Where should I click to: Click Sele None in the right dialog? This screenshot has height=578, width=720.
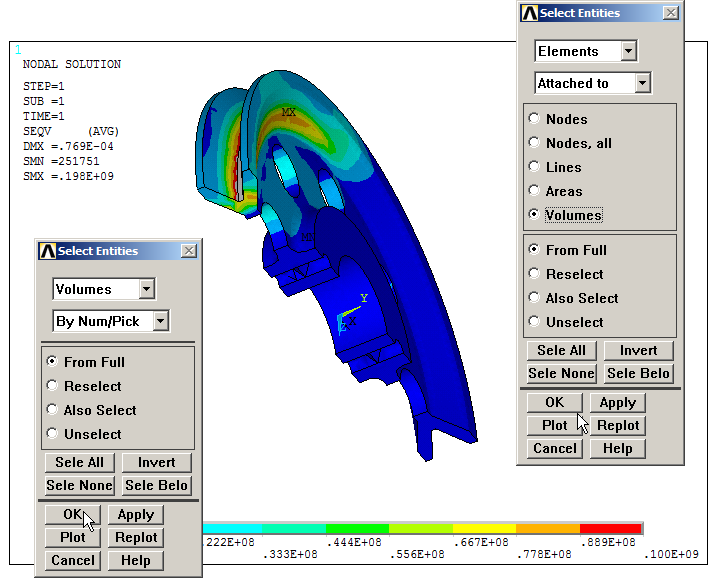click(x=561, y=373)
